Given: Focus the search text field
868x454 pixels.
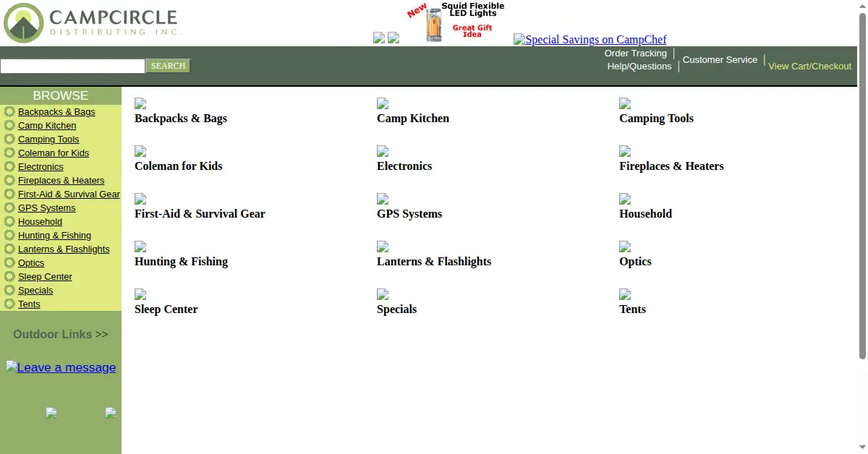Looking at the screenshot, I should tap(72, 66).
